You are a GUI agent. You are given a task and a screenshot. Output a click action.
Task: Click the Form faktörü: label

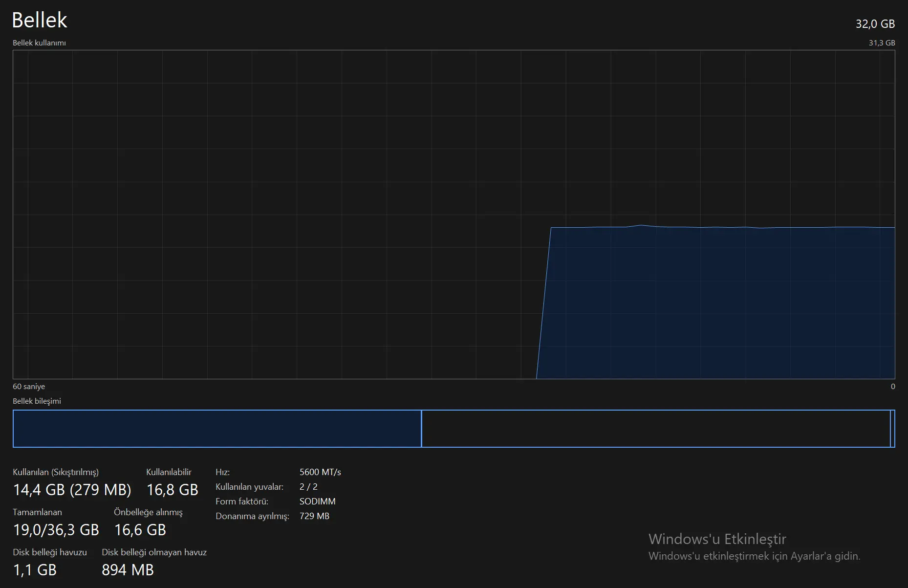[x=241, y=501]
